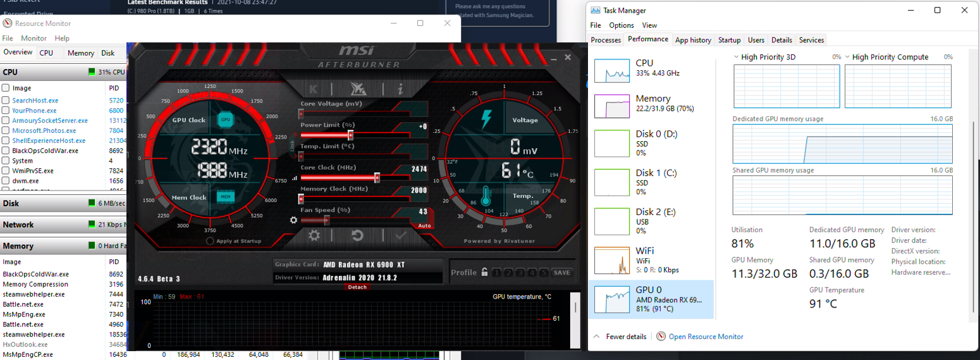The image size is (980, 360).
Task: Click the Detach button under Afterburner
Action: pos(356,287)
